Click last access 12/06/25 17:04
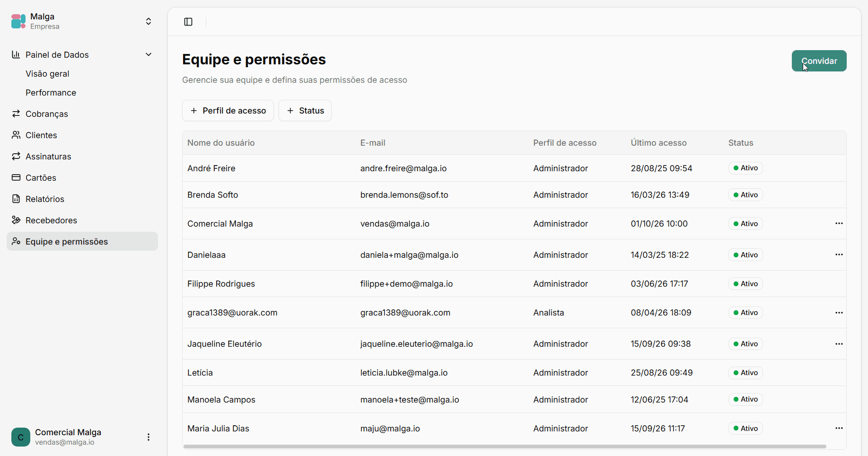 pos(659,400)
